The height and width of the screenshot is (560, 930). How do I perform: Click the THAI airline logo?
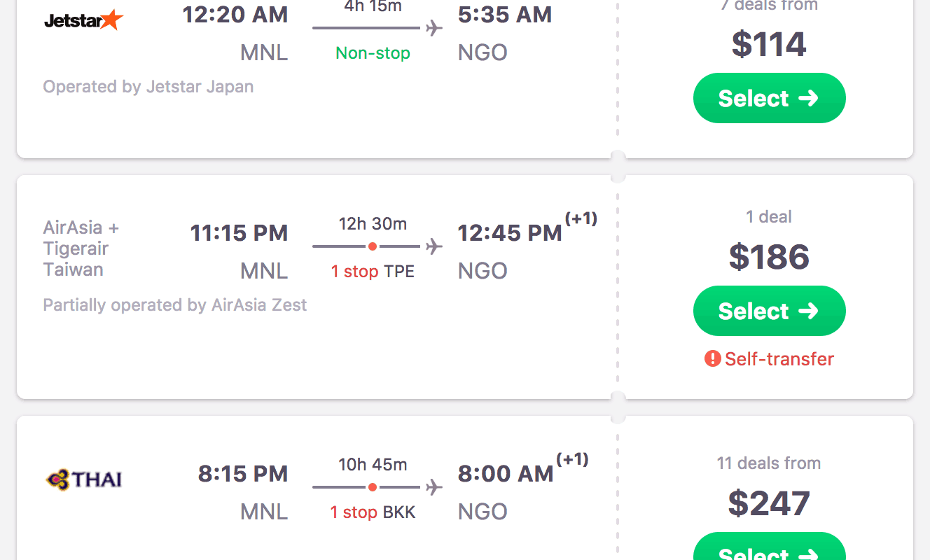click(x=83, y=479)
